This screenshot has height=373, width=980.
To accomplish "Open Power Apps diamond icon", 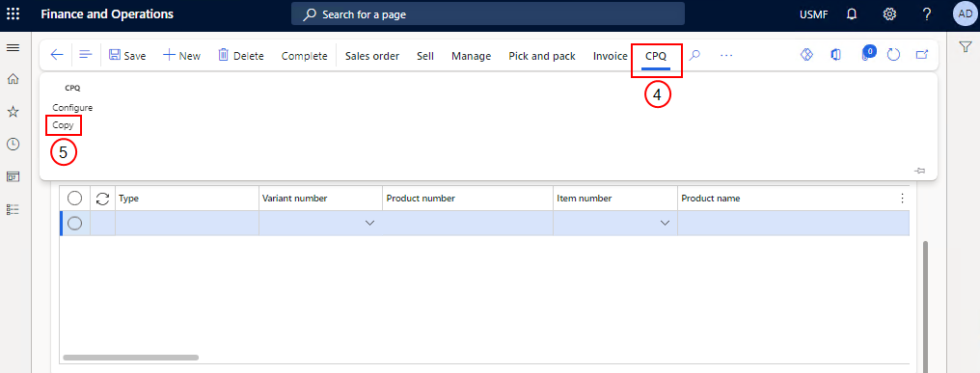I will click(x=806, y=55).
